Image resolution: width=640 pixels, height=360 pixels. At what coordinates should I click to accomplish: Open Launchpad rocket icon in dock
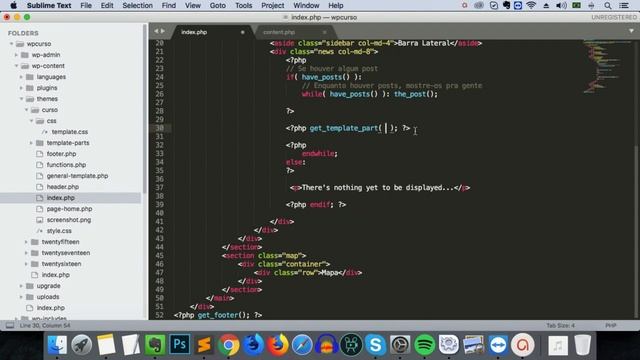(x=82, y=344)
